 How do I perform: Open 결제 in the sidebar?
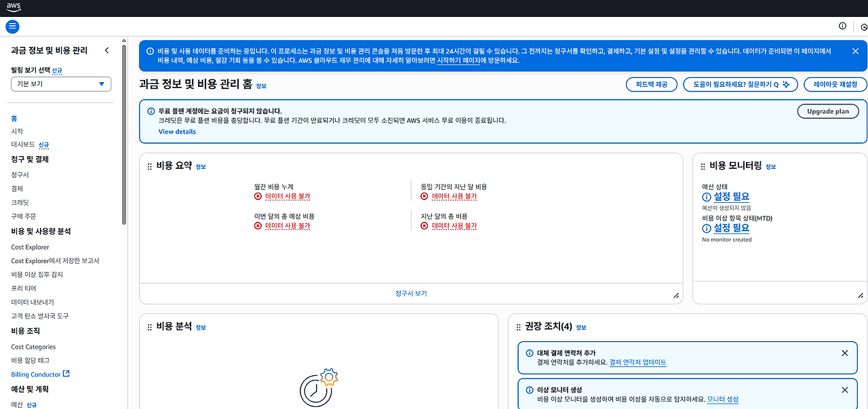point(17,189)
